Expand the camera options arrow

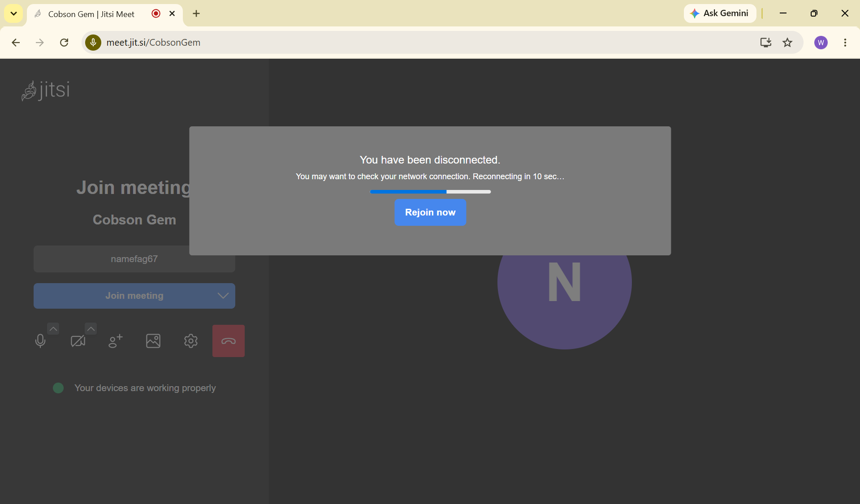click(91, 329)
